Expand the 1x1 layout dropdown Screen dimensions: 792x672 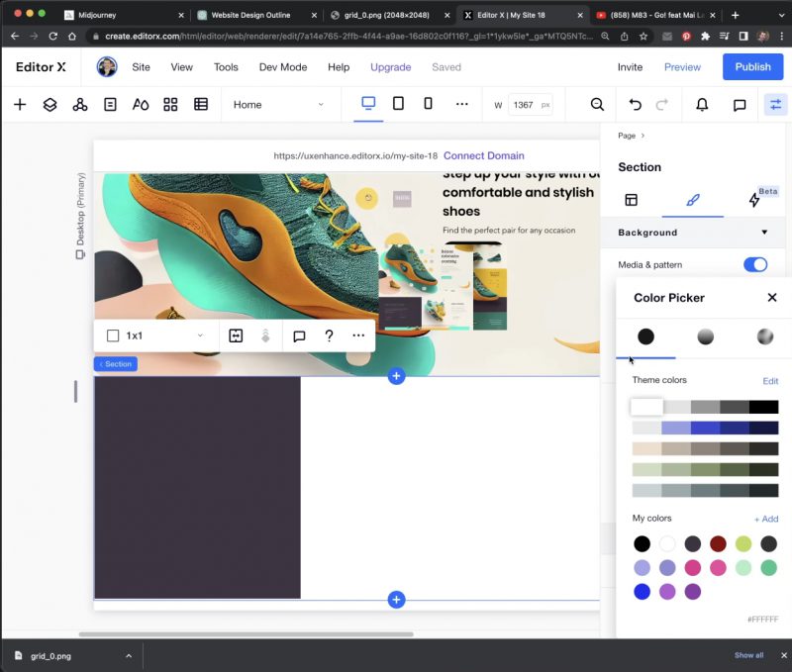(200, 336)
